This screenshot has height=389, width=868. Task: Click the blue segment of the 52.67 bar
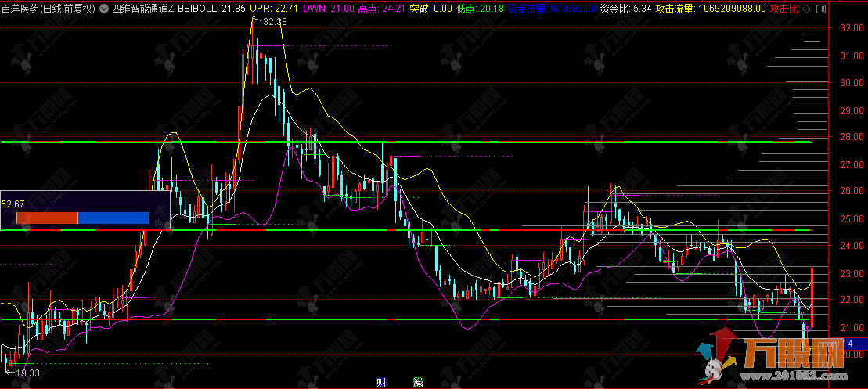(113, 218)
